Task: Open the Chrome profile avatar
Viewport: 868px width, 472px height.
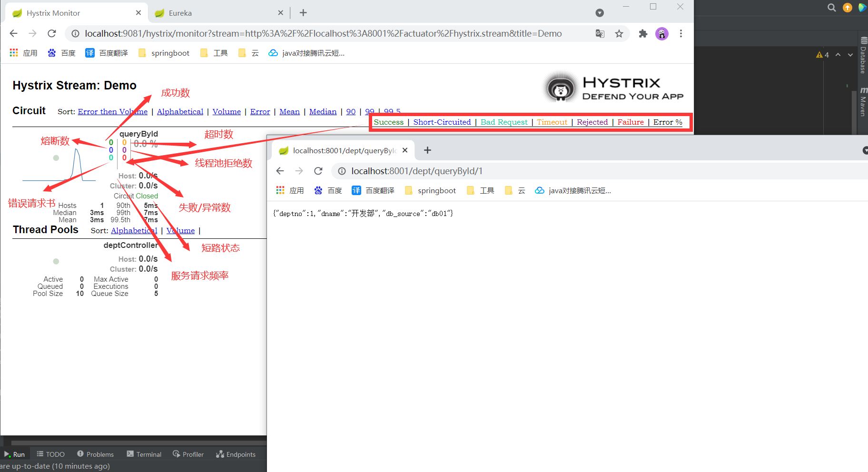Action: 662,33
